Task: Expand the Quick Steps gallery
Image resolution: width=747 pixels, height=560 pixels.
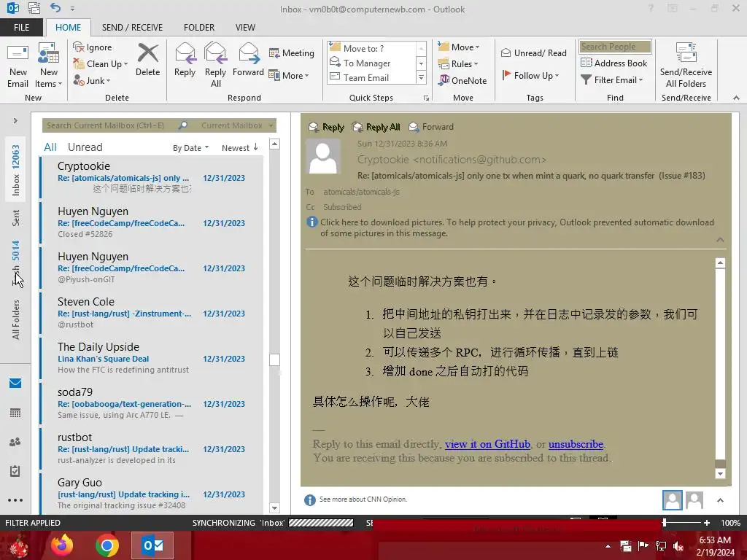Action: 421,77
